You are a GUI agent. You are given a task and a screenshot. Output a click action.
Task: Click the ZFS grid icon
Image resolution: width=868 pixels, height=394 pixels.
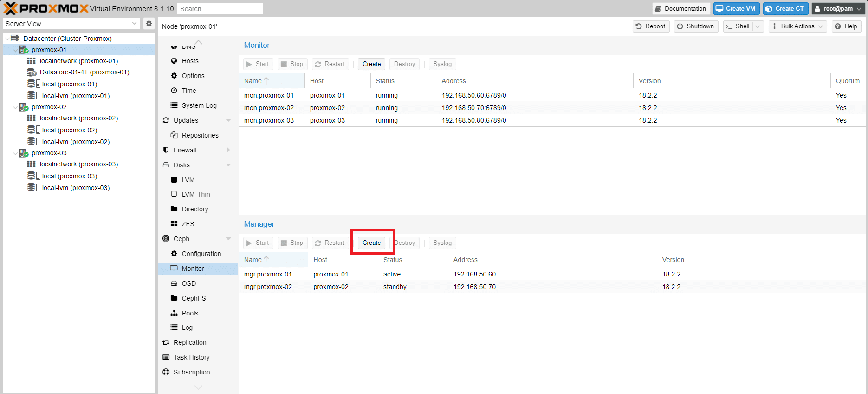pyautogui.click(x=174, y=224)
